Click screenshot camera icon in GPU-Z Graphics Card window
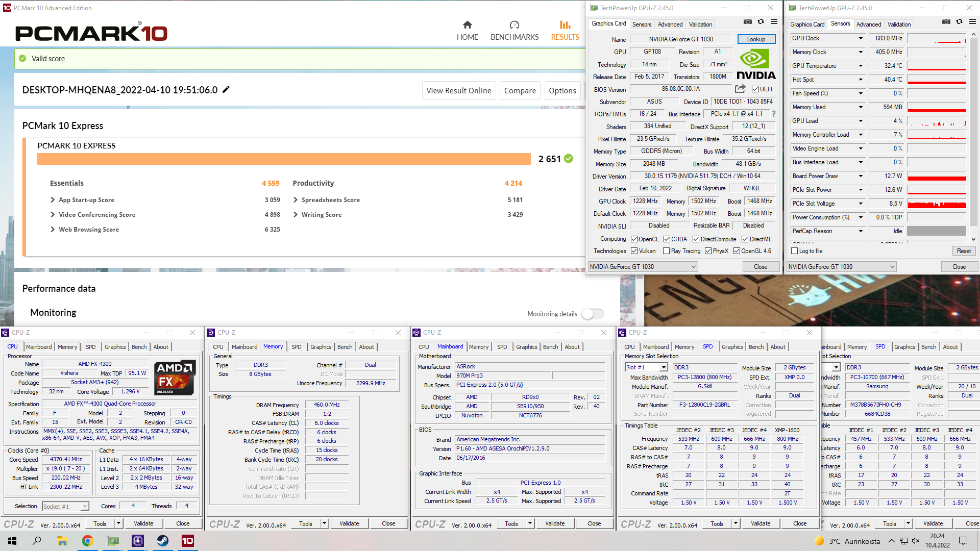The width and height of the screenshot is (980, 551). click(x=748, y=22)
